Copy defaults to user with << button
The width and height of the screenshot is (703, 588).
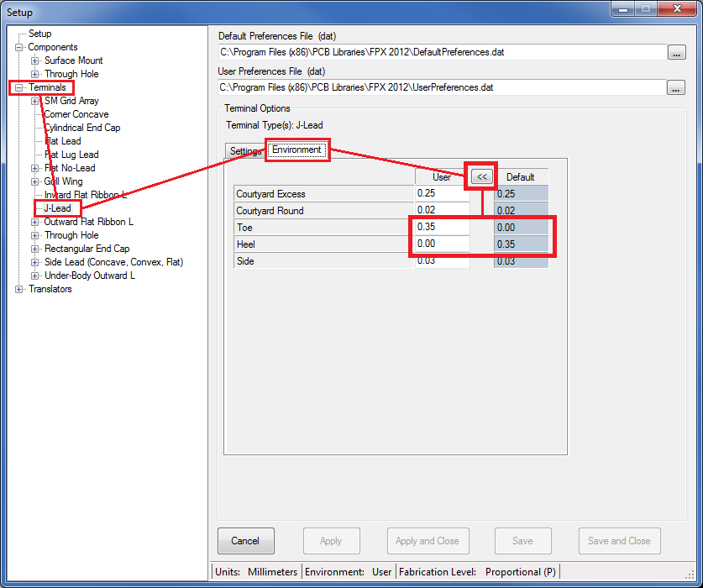[481, 176]
